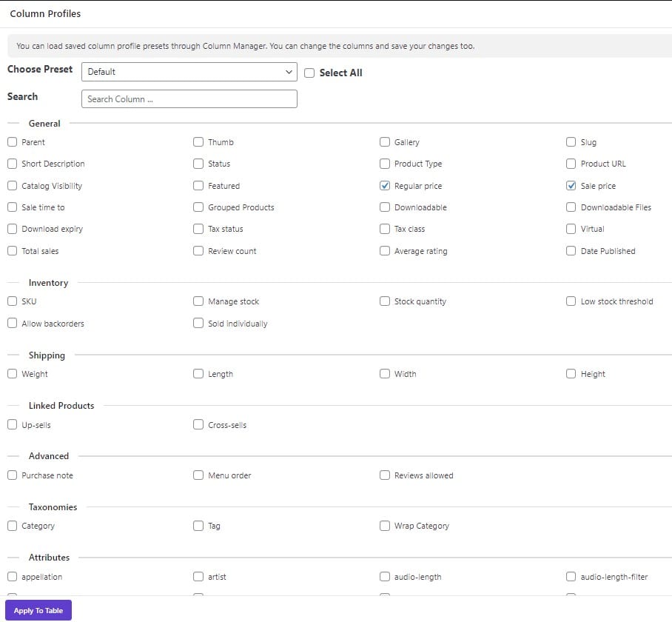672x622 pixels.
Task: Enable the Up-sells column
Action: (x=12, y=424)
